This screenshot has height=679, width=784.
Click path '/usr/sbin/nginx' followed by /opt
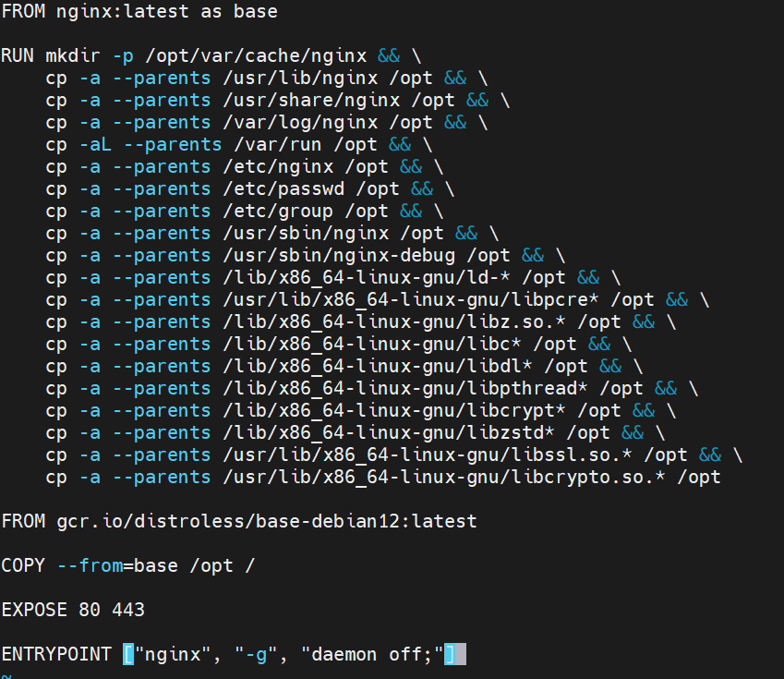[x=306, y=234]
